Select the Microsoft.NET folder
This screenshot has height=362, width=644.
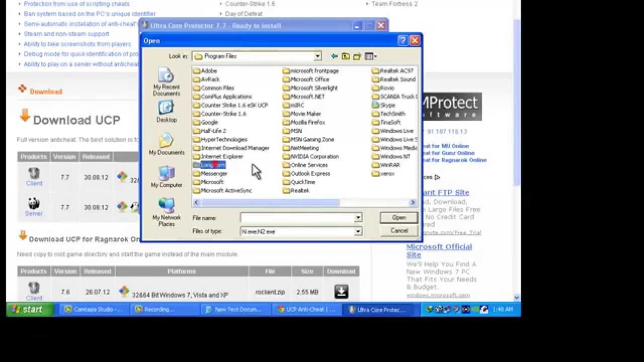[304, 97]
